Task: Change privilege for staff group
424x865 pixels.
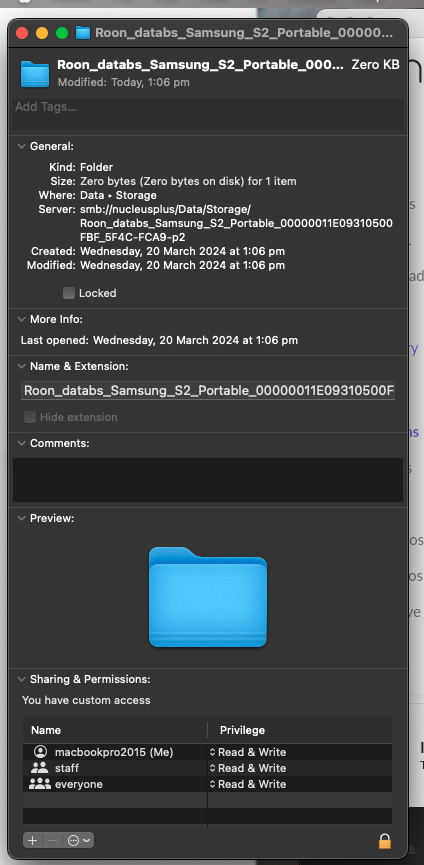Action: 248,768
